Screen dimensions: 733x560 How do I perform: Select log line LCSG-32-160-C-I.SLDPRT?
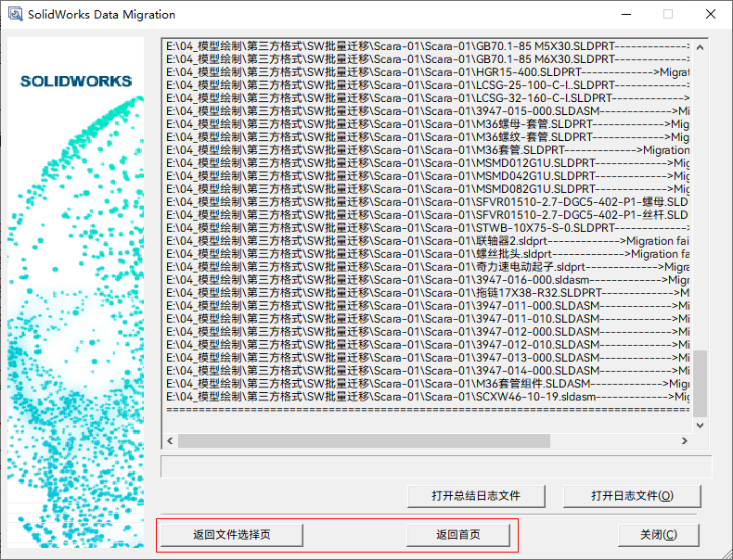click(x=427, y=98)
